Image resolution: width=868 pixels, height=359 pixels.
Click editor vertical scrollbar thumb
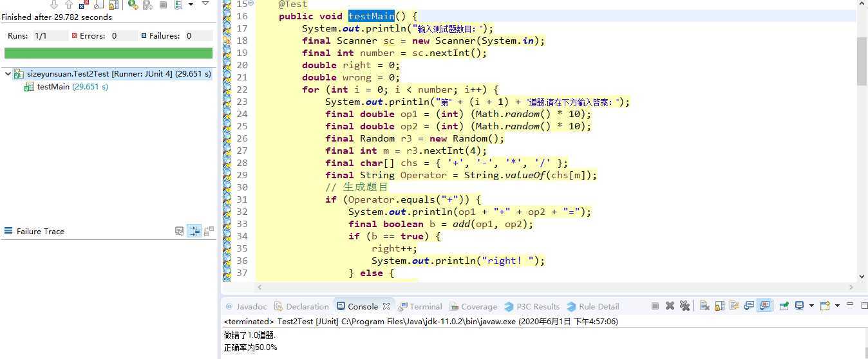coord(862,61)
